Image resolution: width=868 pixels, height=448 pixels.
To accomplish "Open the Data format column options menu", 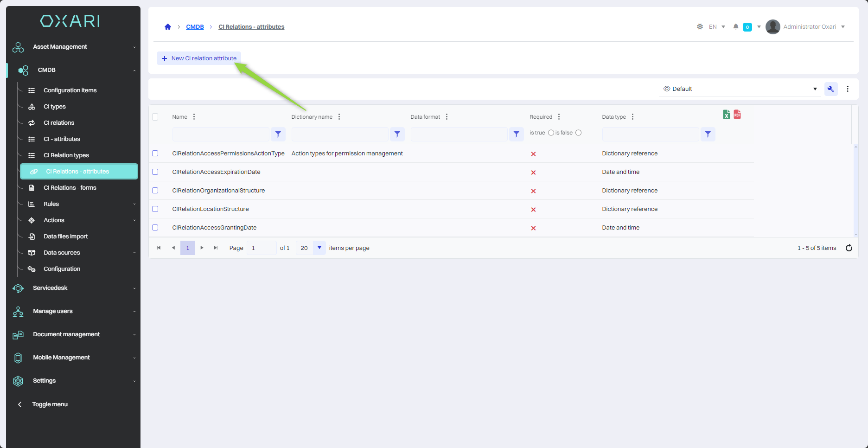I will click(x=447, y=117).
